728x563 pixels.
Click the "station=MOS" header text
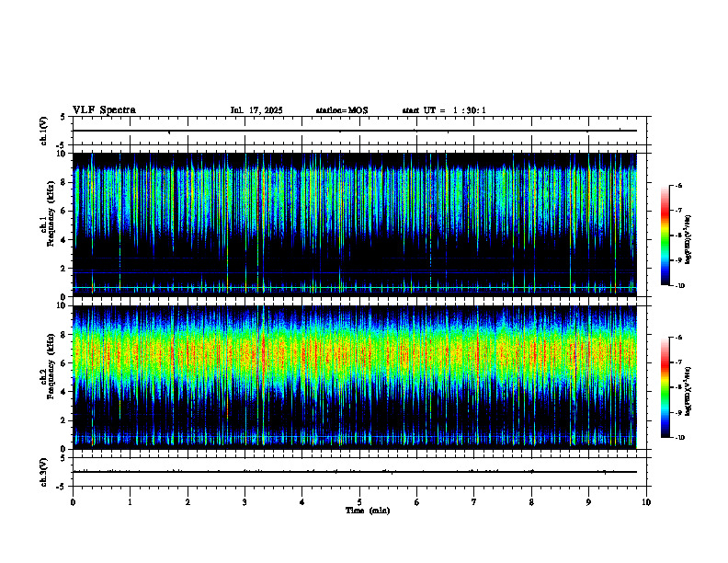coord(342,110)
